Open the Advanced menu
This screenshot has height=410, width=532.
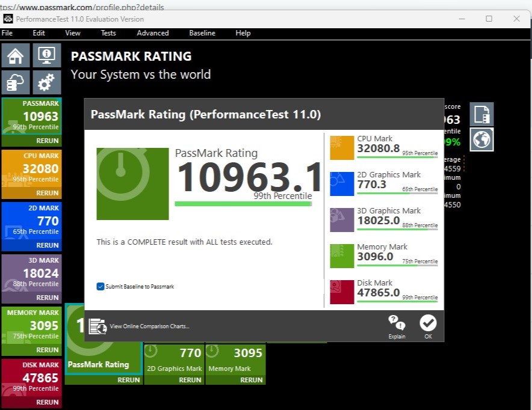click(153, 33)
